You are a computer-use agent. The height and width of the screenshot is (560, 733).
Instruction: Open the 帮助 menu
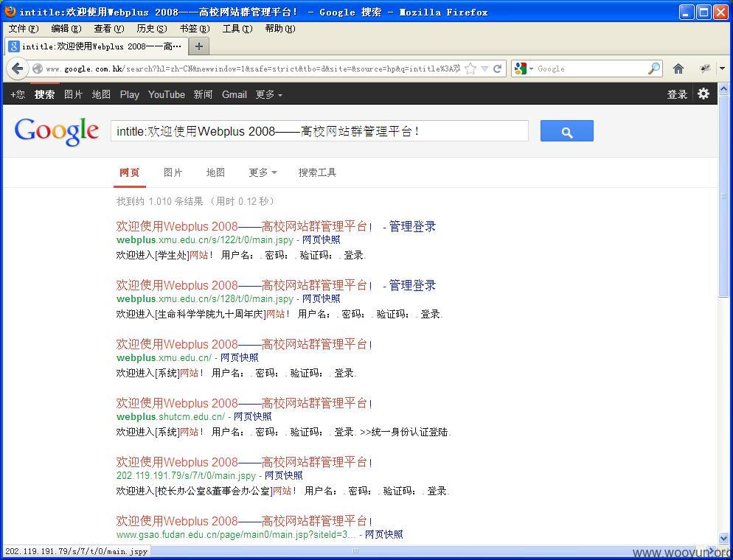point(280,29)
